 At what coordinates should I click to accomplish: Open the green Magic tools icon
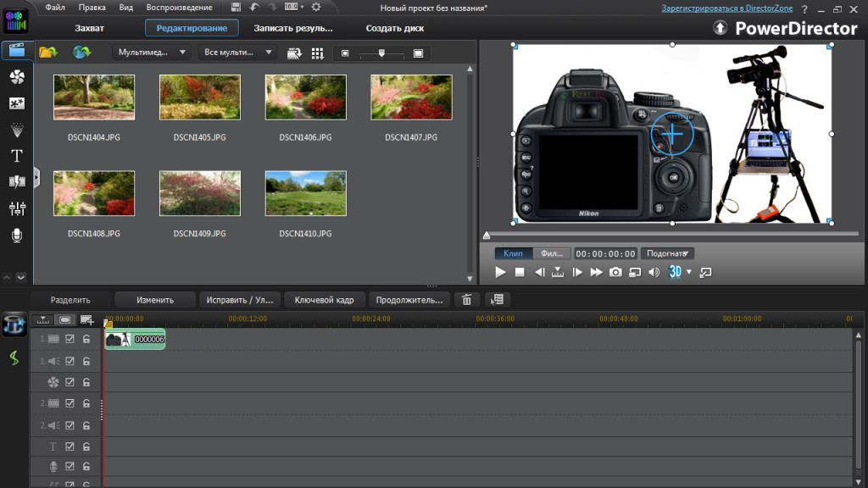click(x=14, y=358)
